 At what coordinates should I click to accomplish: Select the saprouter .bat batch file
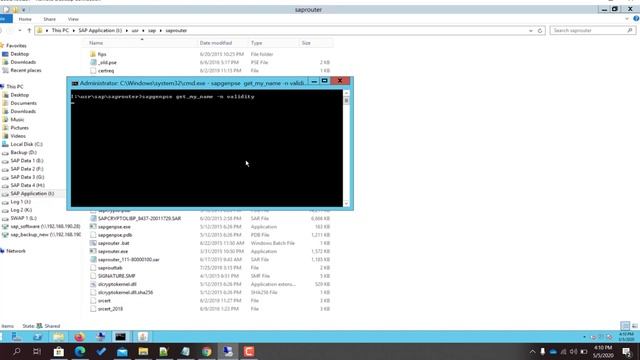pos(113,243)
